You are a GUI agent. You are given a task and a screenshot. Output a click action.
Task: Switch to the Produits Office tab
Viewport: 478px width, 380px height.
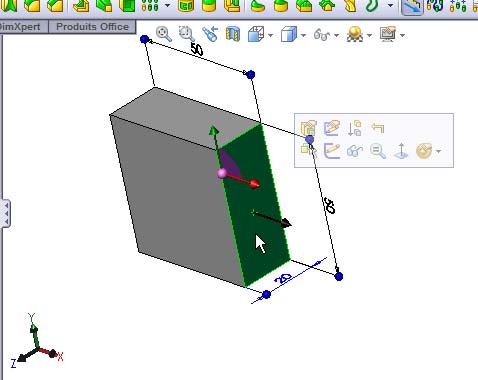(92, 27)
